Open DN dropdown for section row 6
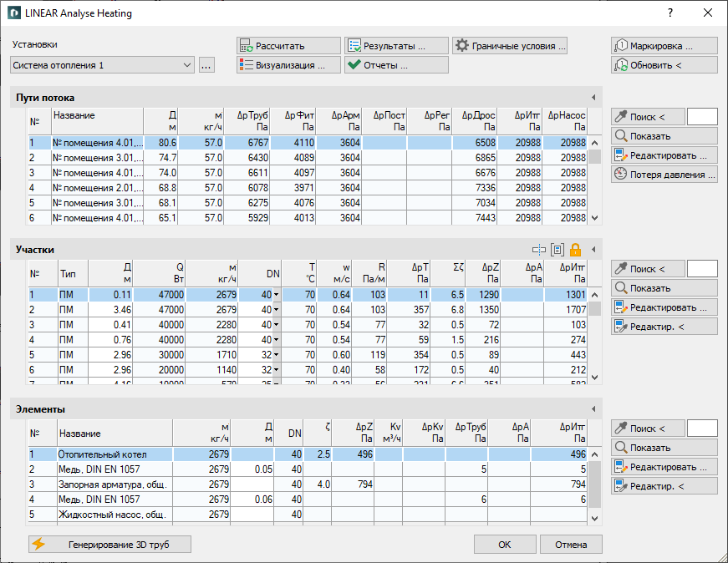Image resolution: width=728 pixels, height=563 pixels. 277,370
